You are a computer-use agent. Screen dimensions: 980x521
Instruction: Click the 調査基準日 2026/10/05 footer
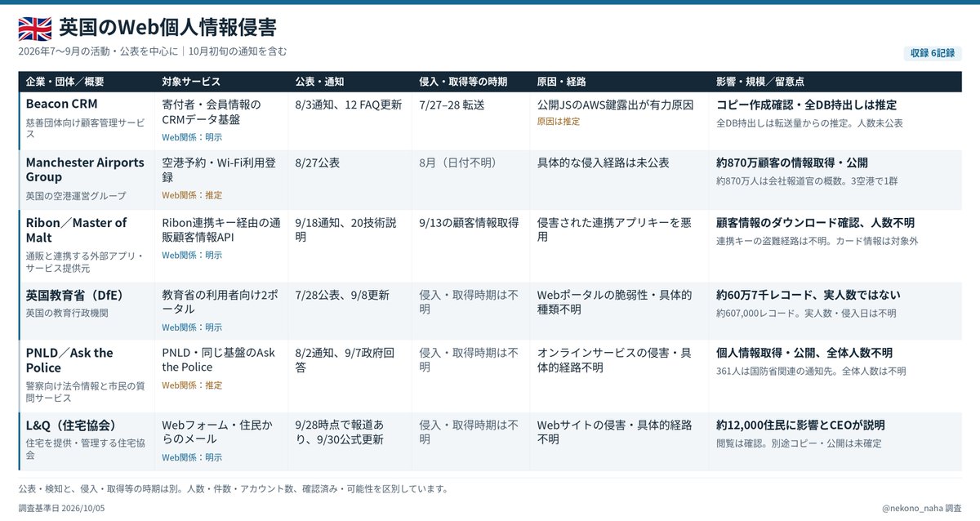pyautogui.click(x=61, y=508)
